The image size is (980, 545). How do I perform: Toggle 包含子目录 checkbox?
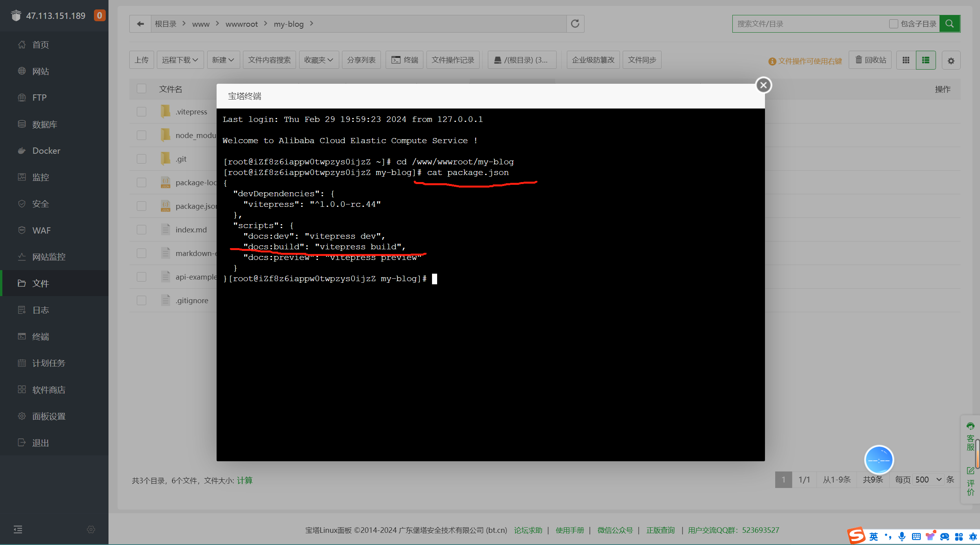click(x=893, y=24)
